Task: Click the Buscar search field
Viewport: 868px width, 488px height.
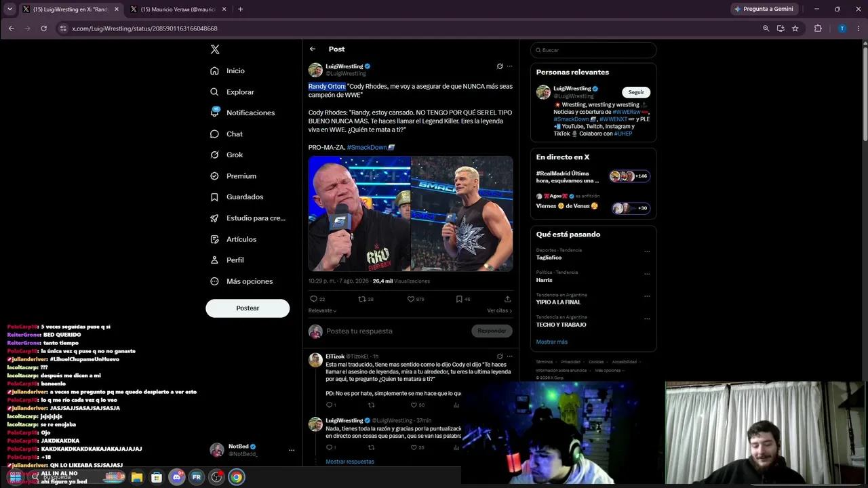Action: [593, 50]
